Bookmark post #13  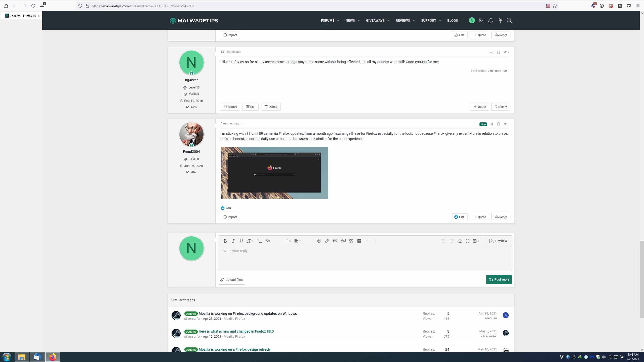[498, 124]
